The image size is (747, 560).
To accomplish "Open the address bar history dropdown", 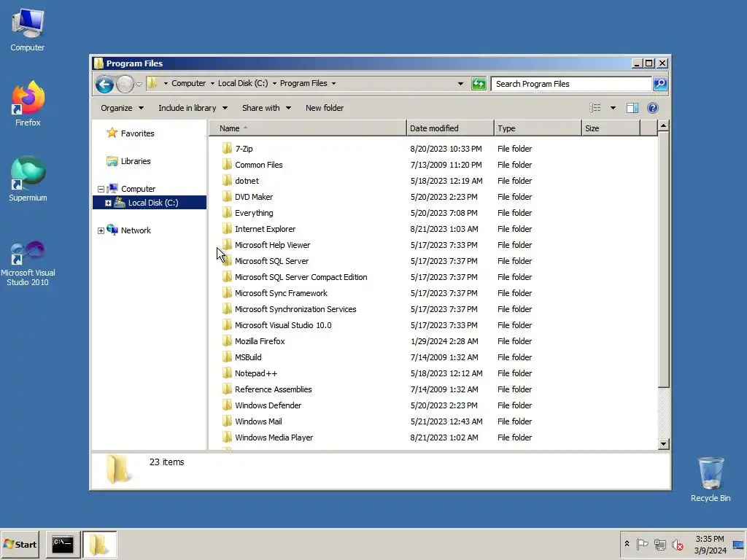I will click(460, 84).
